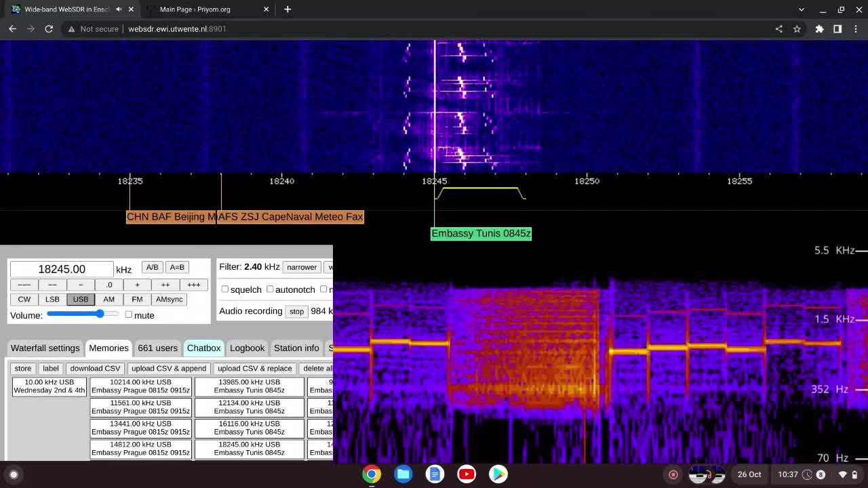868x488 pixels.
Task: Tune up with the single plus button
Action: (x=137, y=285)
